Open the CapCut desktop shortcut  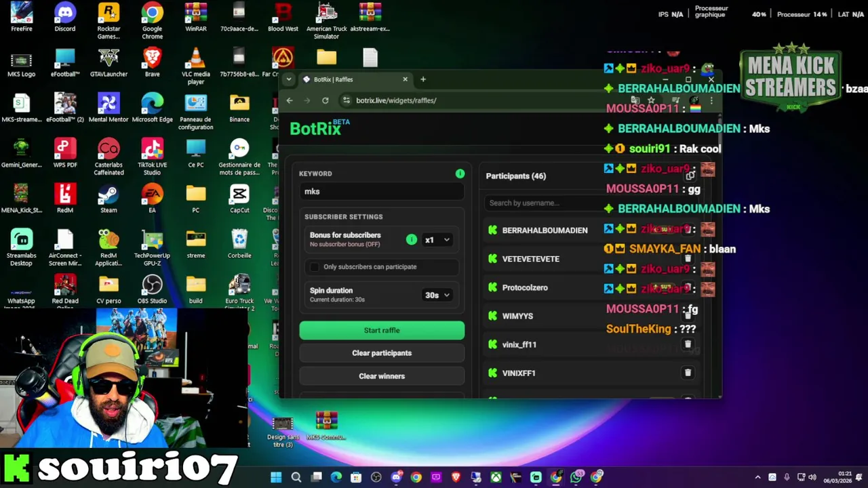(x=239, y=199)
